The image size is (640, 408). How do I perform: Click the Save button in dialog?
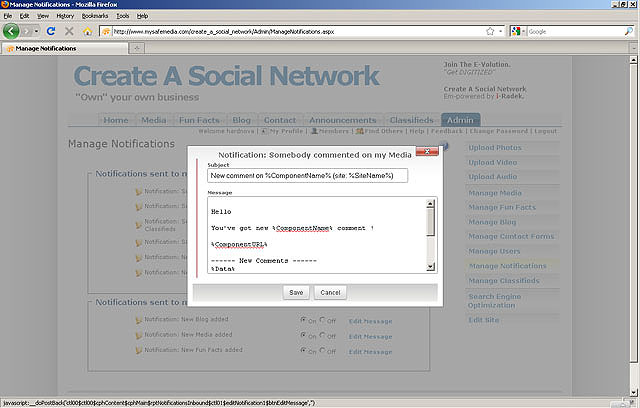(x=296, y=292)
